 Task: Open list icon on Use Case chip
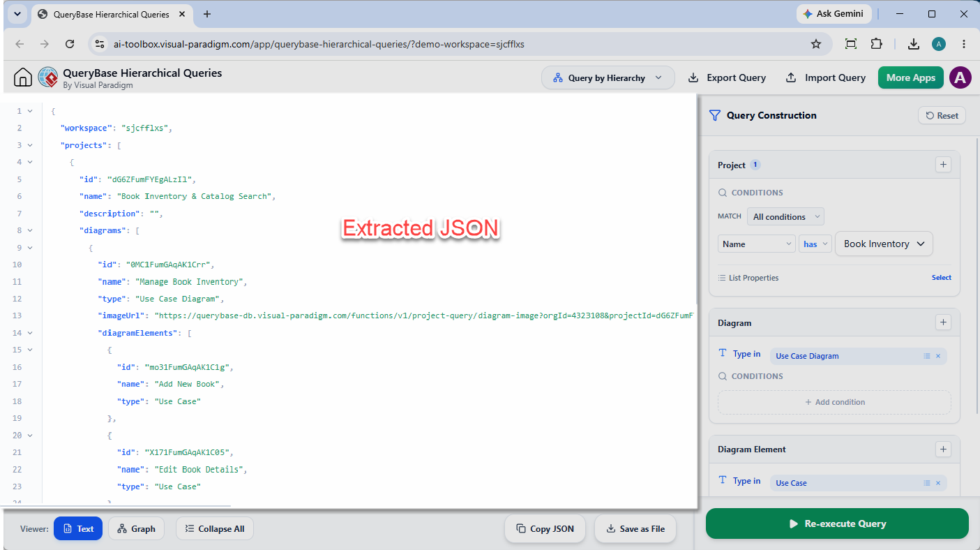(927, 483)
